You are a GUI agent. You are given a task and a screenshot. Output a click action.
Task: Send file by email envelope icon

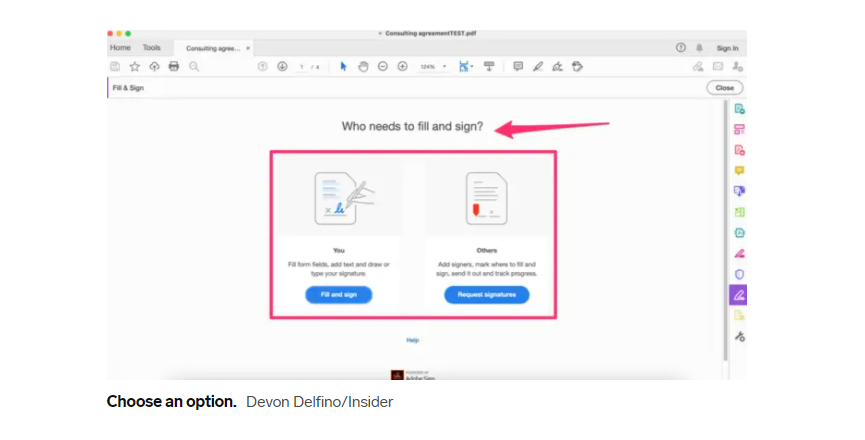pyautogui.click(x=718, y=67)
